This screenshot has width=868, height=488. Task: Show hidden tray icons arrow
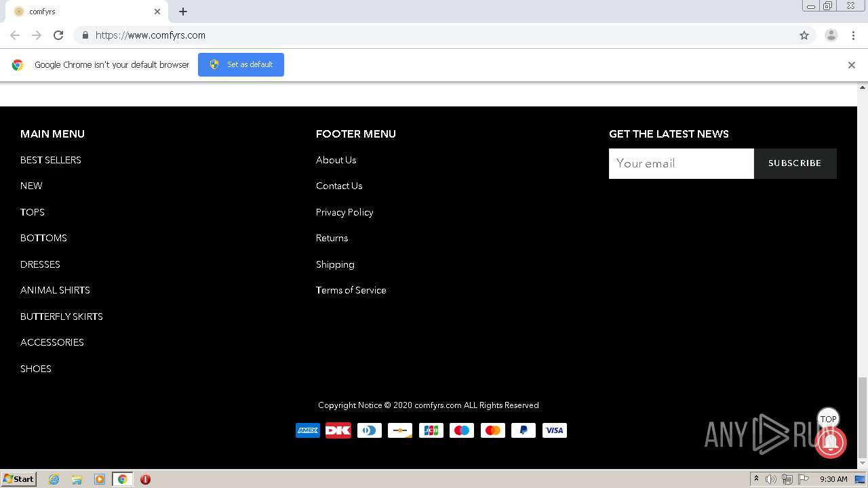pyautogui.click(x=756, y=479)
